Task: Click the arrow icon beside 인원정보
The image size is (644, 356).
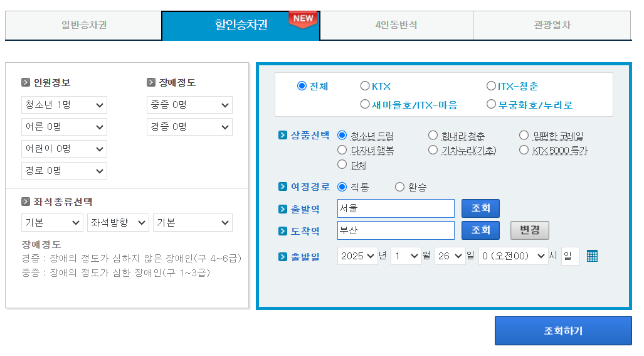Action: click(x=26, y=82)
